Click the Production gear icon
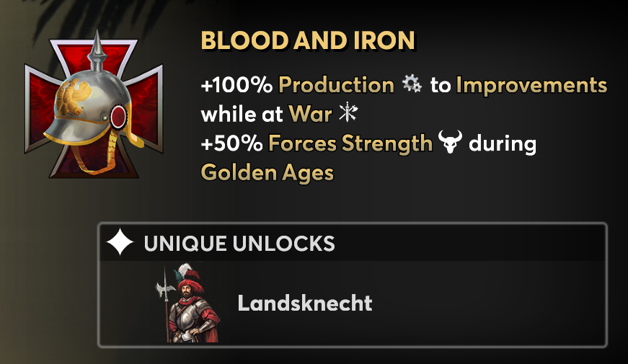This screenshot has height=364, width=628. [412, 85]
